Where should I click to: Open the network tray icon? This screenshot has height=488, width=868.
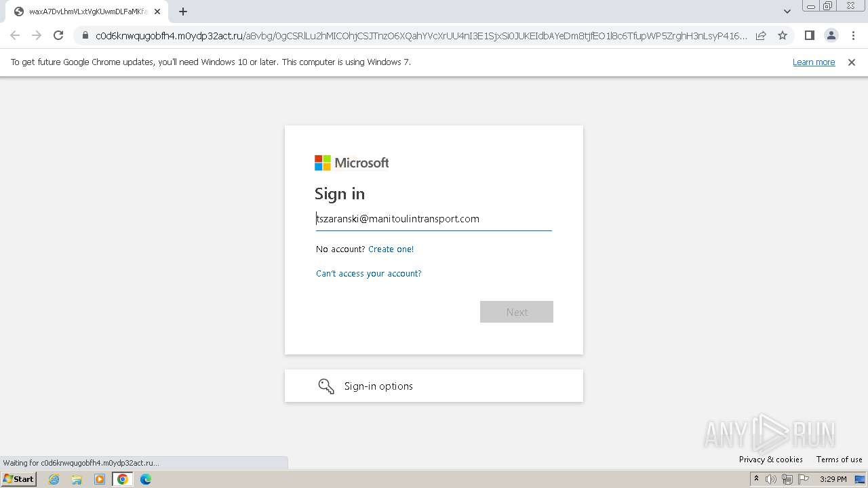tap(787, 479)
